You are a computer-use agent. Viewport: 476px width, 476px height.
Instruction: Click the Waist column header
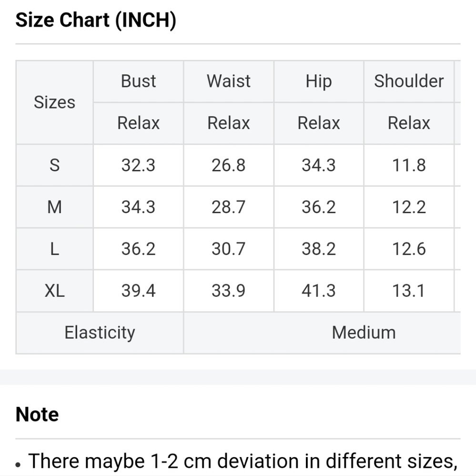click(229, 81)
